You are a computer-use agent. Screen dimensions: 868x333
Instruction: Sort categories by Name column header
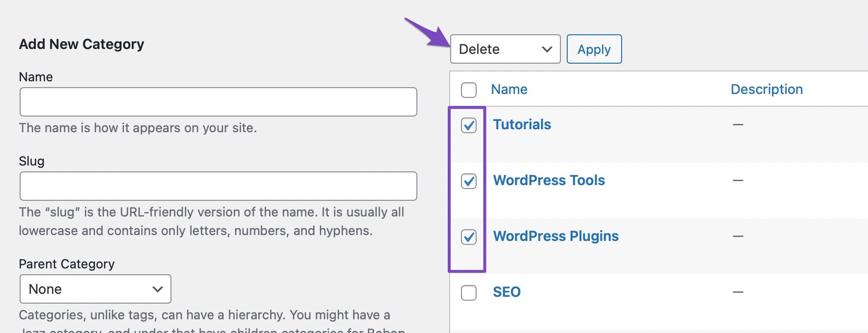tap(509, 89)
